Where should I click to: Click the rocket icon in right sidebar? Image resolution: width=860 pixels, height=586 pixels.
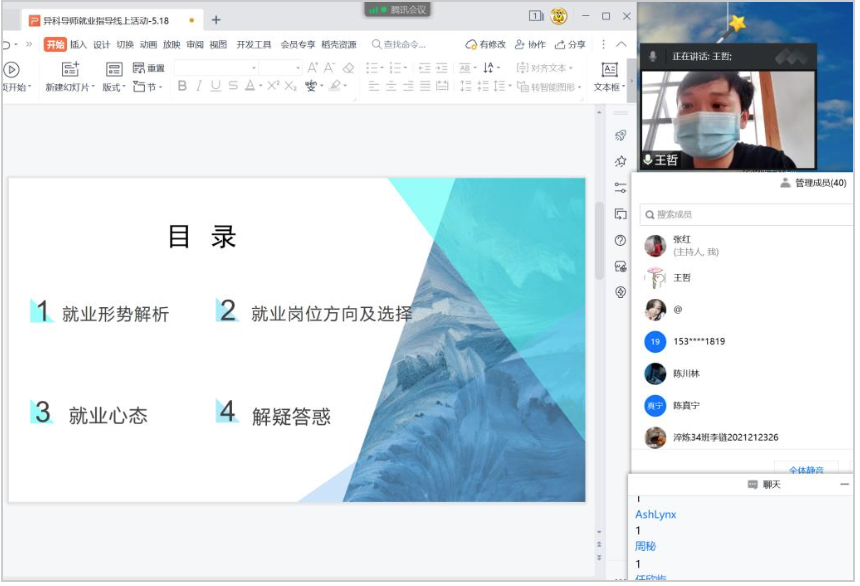620,135
